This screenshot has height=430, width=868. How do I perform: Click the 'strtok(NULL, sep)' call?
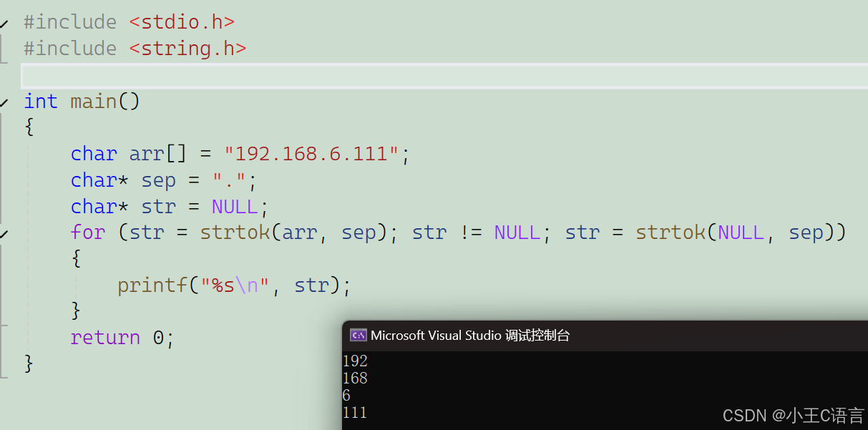click(x=736, y=233)
